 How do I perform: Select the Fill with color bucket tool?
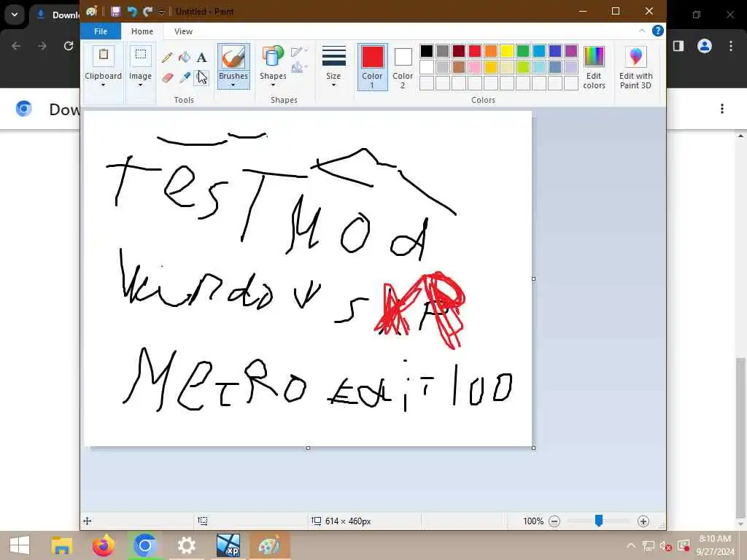(x=185, y=58)
